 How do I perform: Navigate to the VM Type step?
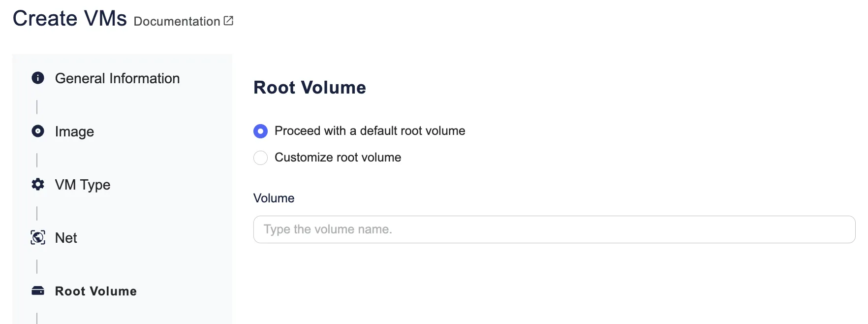point(82,184)
